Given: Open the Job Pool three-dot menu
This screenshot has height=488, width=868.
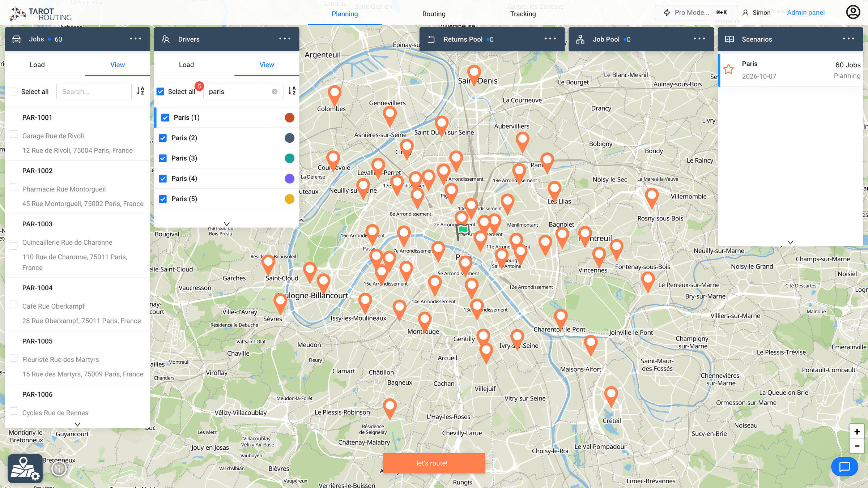Looking at the screenshot, I should click(x=699, y=39).
